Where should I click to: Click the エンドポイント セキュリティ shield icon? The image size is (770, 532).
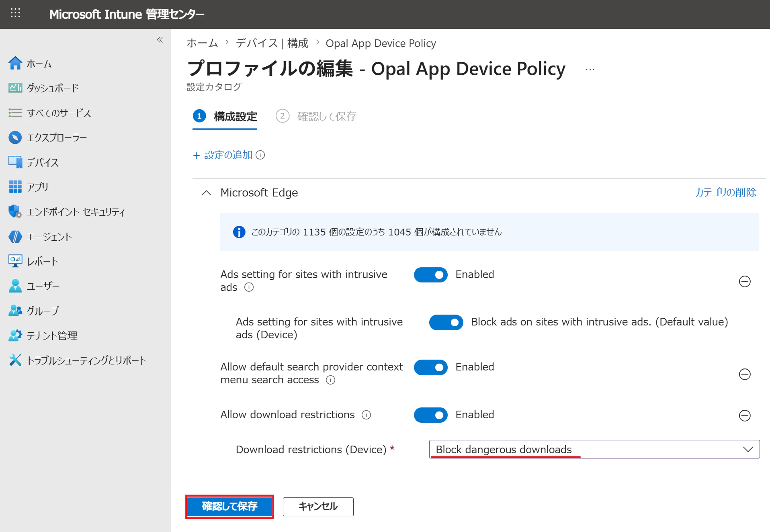point(15,211)
